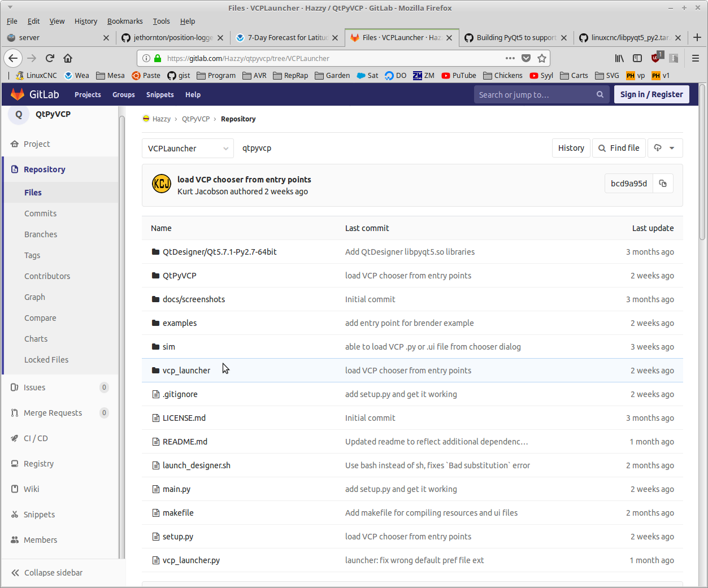
Task: Open the Charts sidebar link
Action: [x=36, y=339]
